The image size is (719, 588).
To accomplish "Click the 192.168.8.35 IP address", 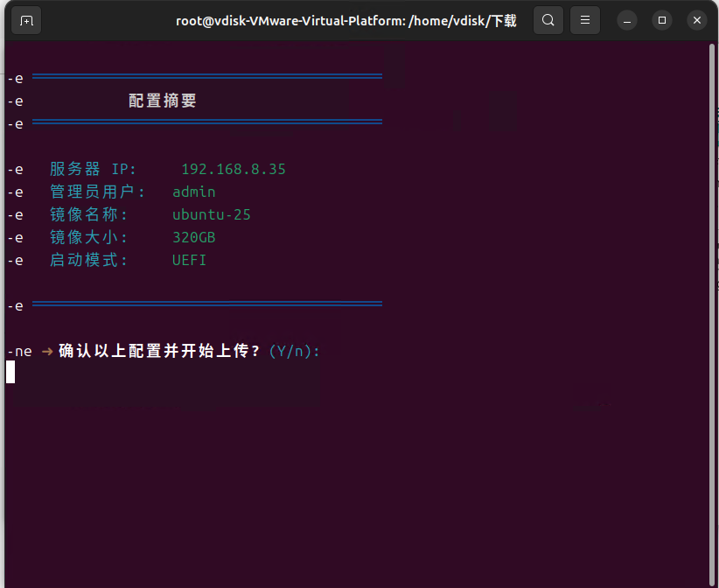I will pos(234,169).
